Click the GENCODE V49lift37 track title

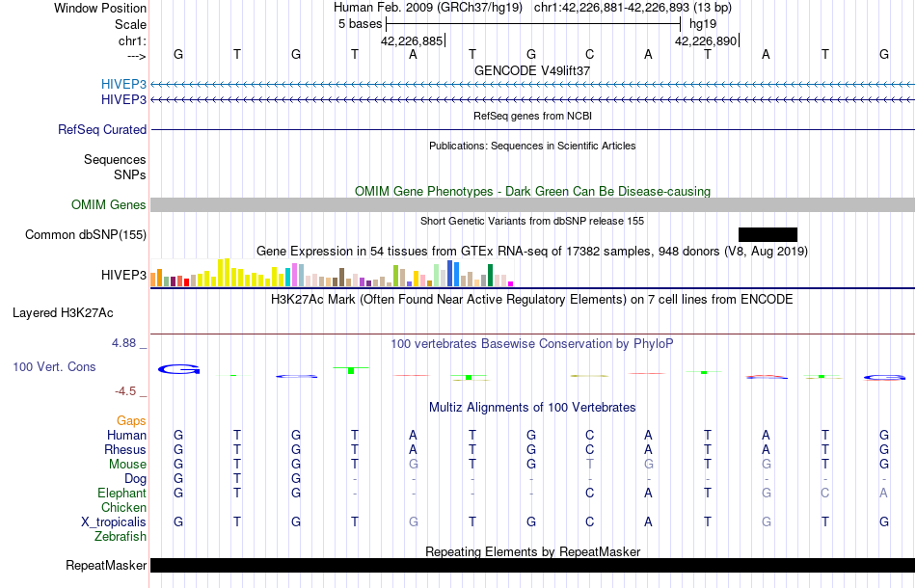click(x=532, y=70)
